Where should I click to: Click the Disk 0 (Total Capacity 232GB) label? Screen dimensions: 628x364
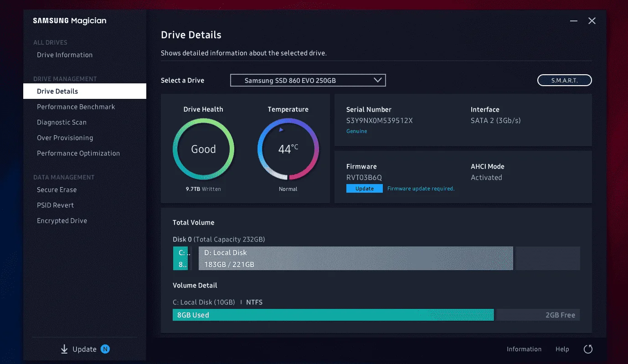tap(219, 240)
